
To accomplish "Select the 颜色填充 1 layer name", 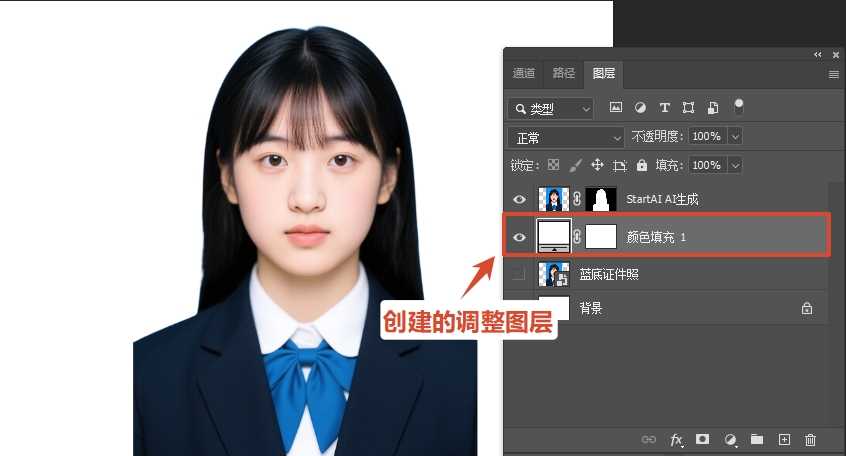I will (656, 237).
